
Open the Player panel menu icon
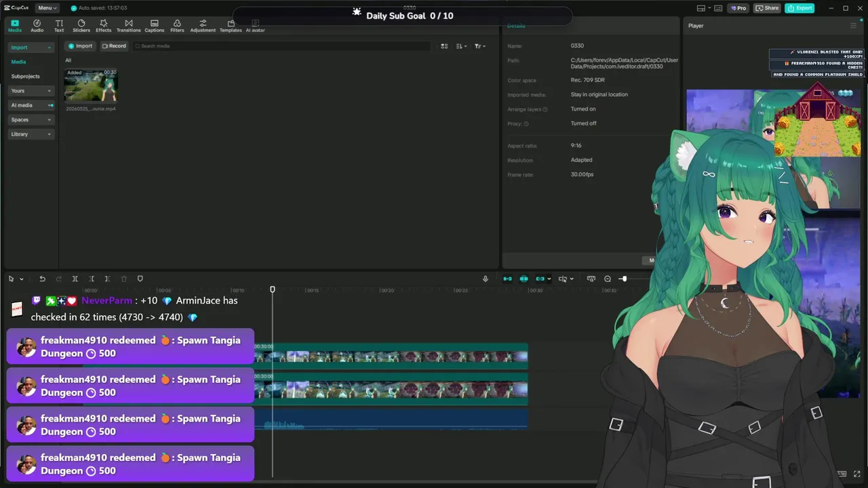click(853, 26)
